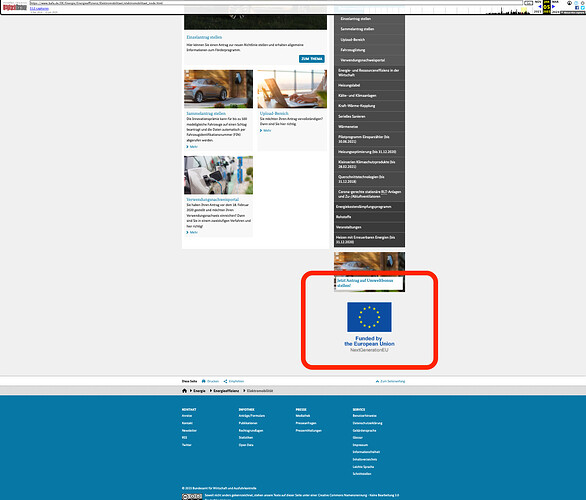Go to next capture with the right blue arrow
This screenshot has width=586, height=500.
click(554, 7)
